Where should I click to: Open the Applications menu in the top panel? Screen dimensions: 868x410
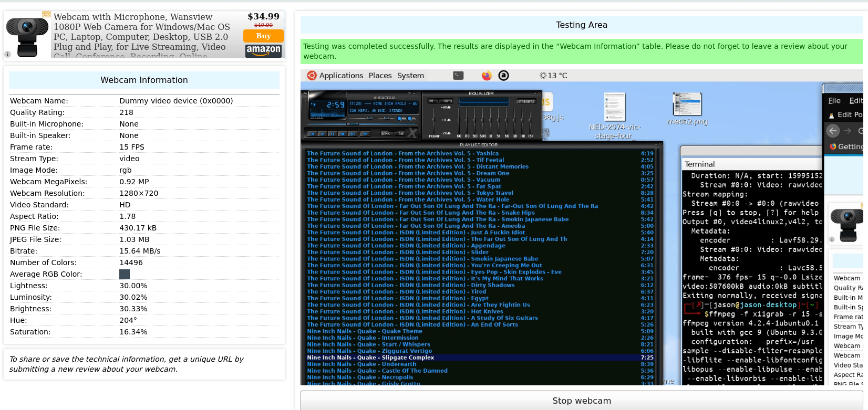341,76
